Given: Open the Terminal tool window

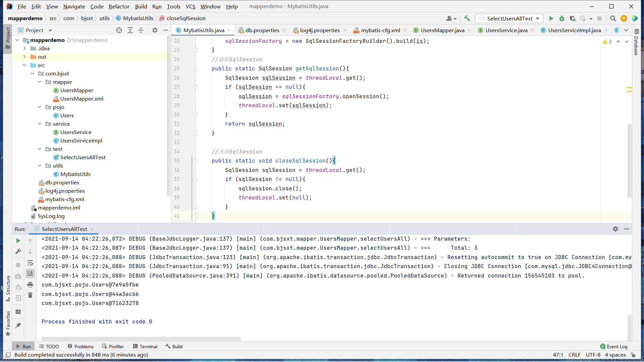Looking at the screenshot, I should 145,347.
